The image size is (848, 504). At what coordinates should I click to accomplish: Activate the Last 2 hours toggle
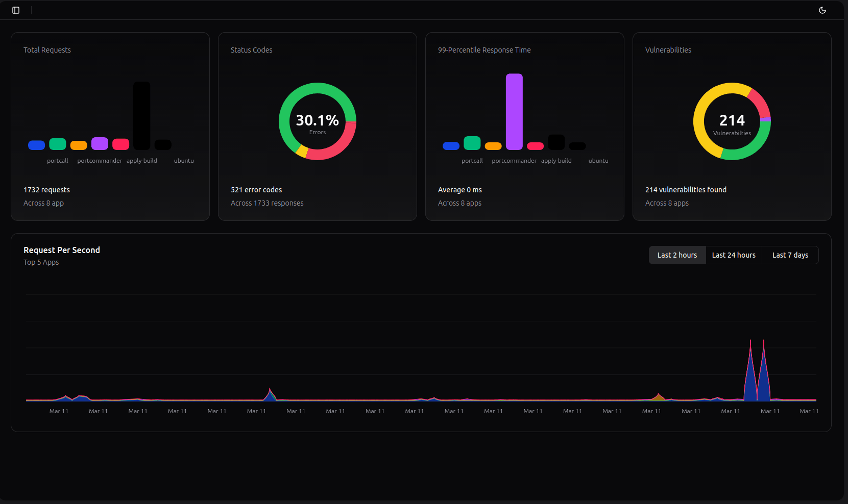(677, 255)
